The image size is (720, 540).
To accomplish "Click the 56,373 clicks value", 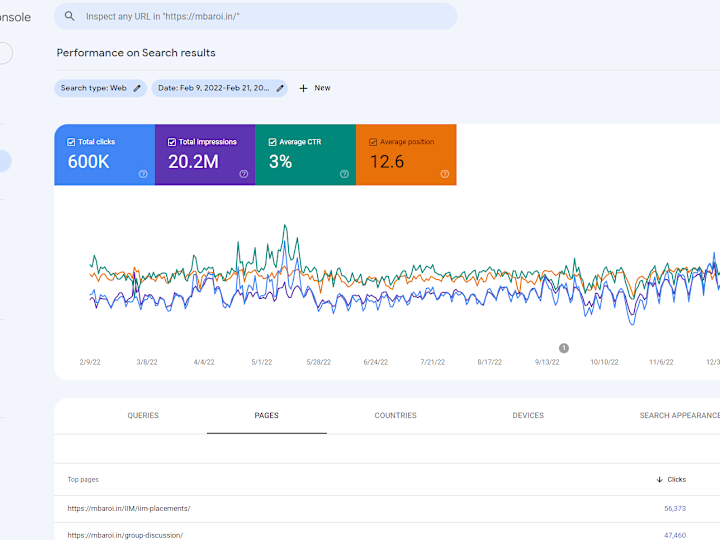I will (675, 509).
